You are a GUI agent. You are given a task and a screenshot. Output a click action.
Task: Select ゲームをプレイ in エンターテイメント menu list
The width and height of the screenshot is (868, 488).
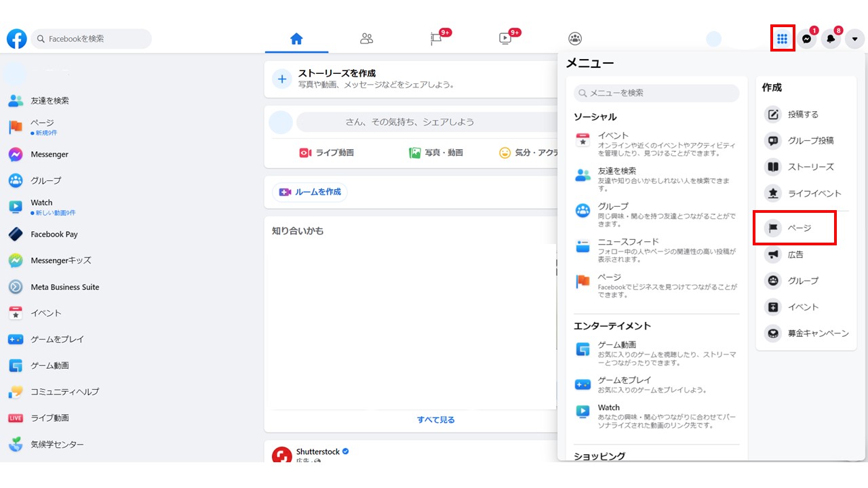click(656, 384)
